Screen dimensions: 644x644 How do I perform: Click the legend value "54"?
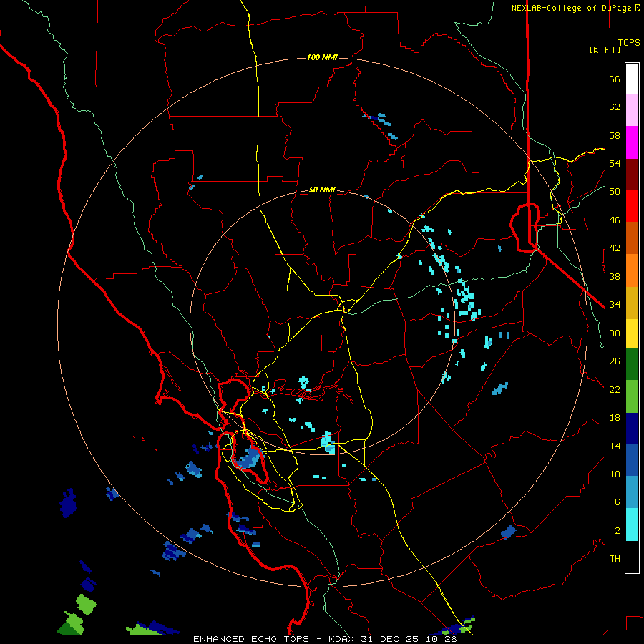point(615,163)
